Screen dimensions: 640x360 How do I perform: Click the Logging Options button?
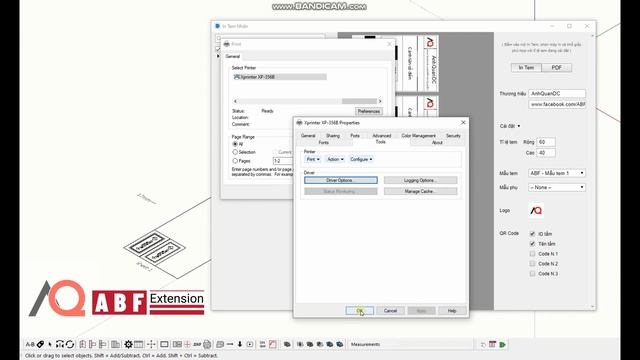pos(420,180)
